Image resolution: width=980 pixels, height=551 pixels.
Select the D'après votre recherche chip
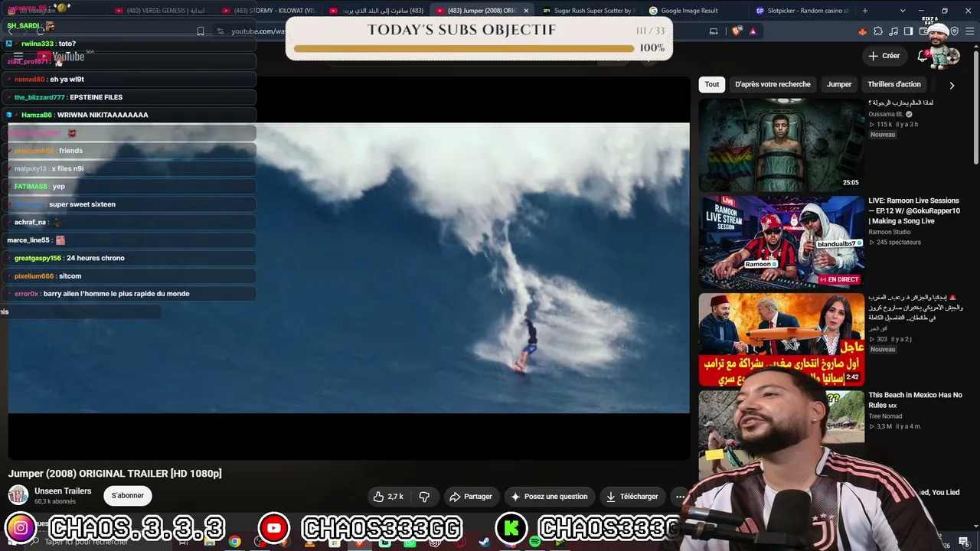click(x=773, y=84)
